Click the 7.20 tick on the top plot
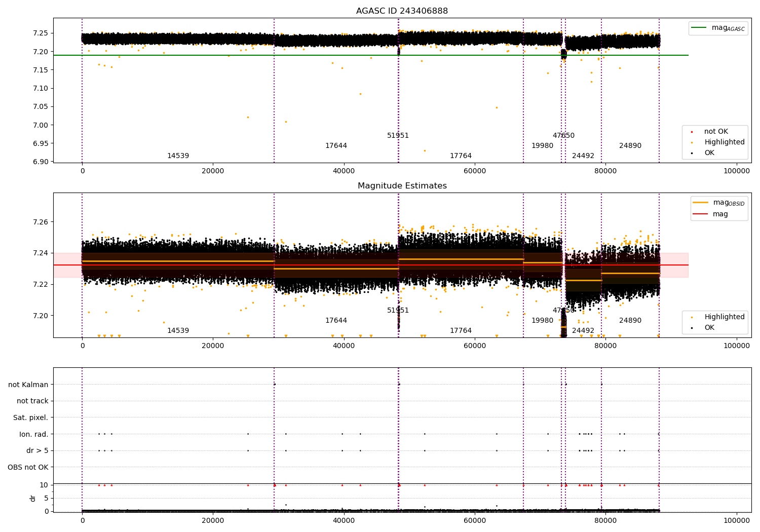This screenshot has height=532, width=760. (x=41, y=52)
